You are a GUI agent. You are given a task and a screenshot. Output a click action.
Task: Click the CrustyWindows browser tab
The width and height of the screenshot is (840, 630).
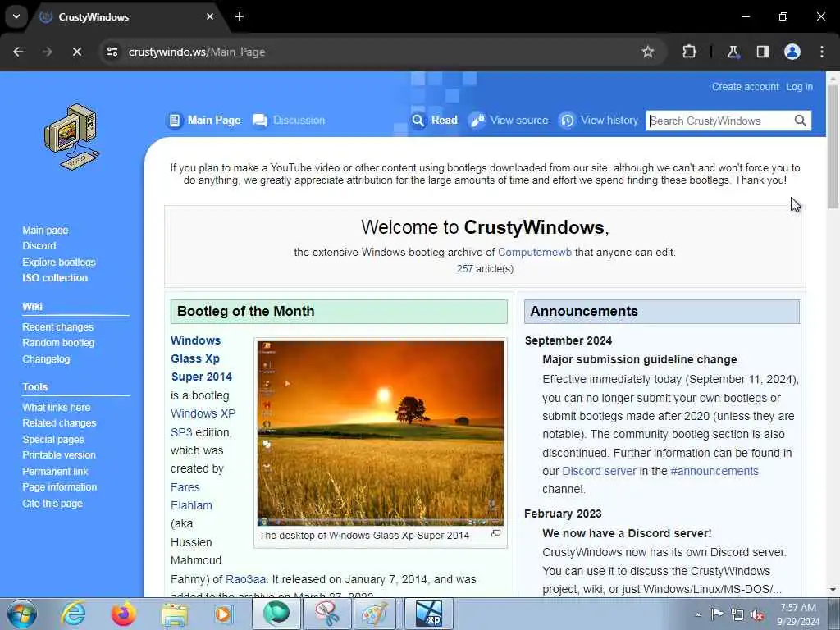point(127,16)
